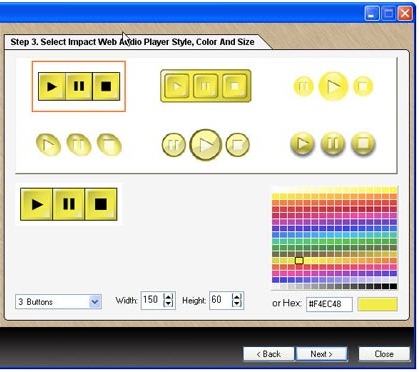Click the stop button in the preview
This screenshot has width=419, height=372.
click(x=101, y=204)
